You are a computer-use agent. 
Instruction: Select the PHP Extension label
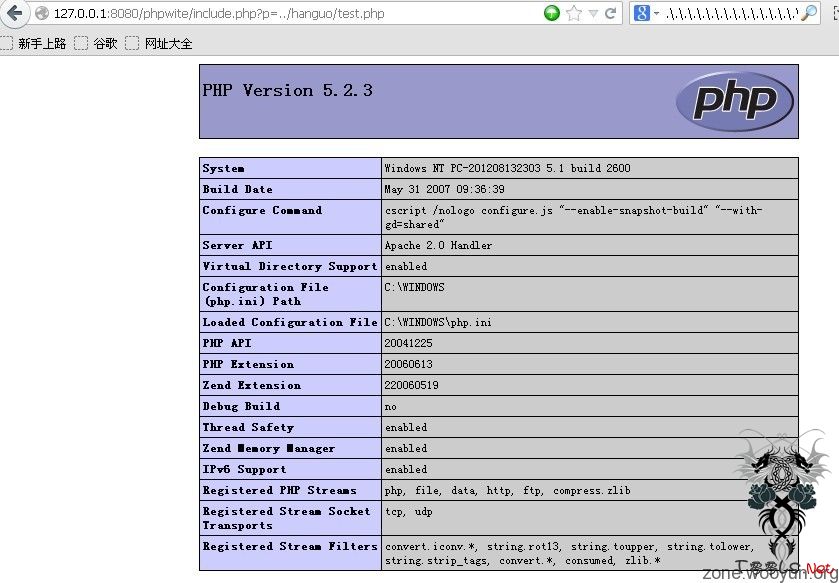pos(248,364)
